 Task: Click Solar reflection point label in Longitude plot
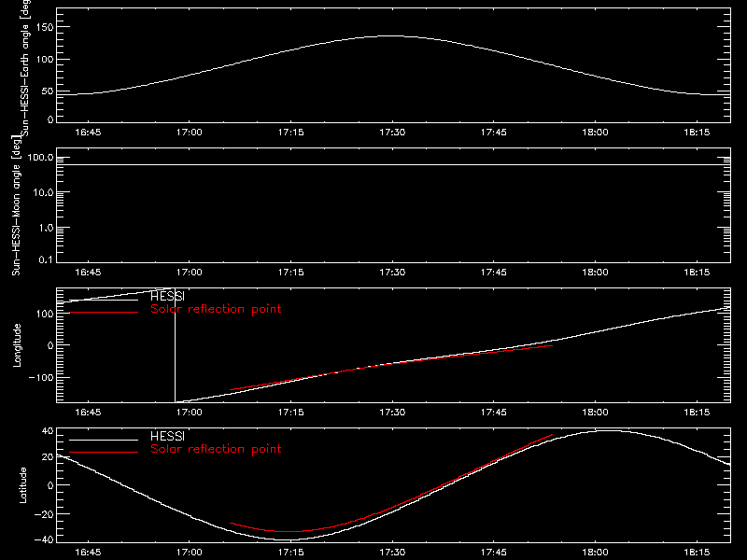(x=216, y=309)
